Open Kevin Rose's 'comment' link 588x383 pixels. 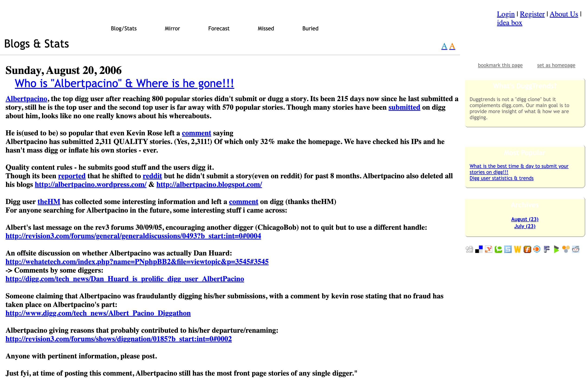[x=196, y=133]
